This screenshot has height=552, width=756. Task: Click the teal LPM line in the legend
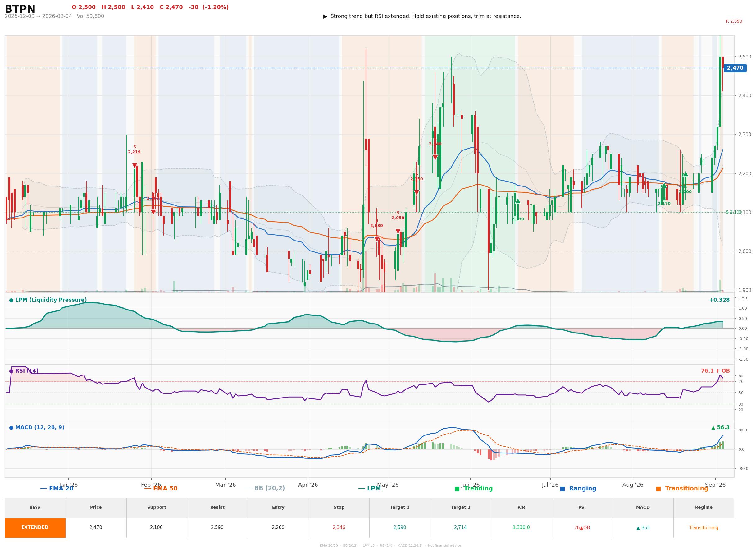(361, 489)
